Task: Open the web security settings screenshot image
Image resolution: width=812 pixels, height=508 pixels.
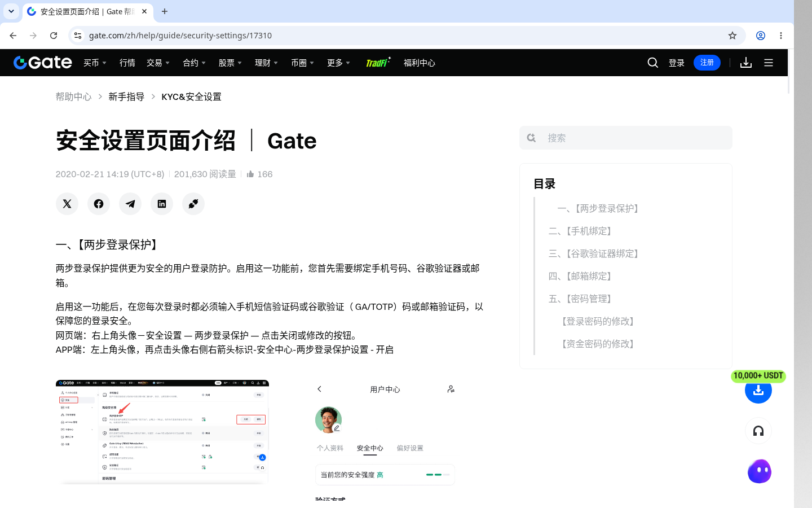Action: [162, 432]
